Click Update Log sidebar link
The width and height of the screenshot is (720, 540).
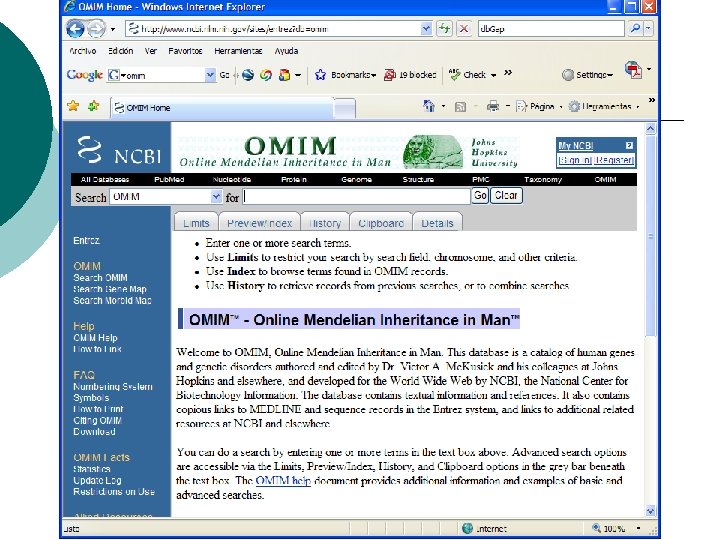coord(97,480)
